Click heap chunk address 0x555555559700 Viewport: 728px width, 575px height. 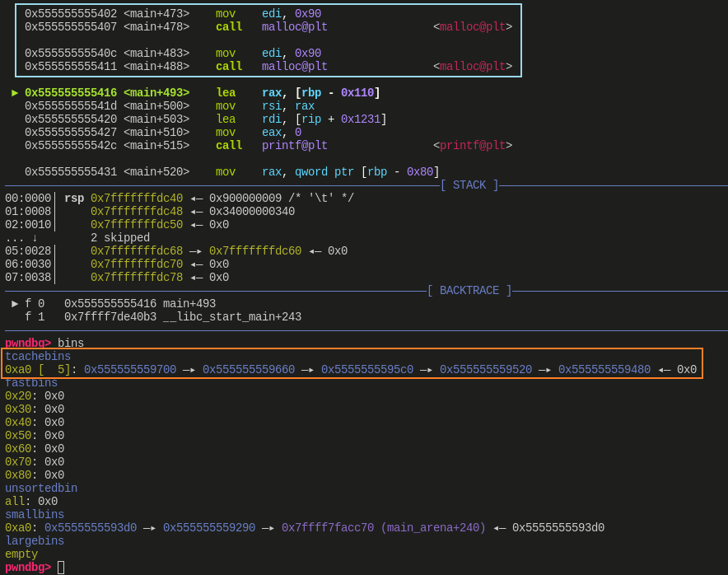tap(128, 369)
